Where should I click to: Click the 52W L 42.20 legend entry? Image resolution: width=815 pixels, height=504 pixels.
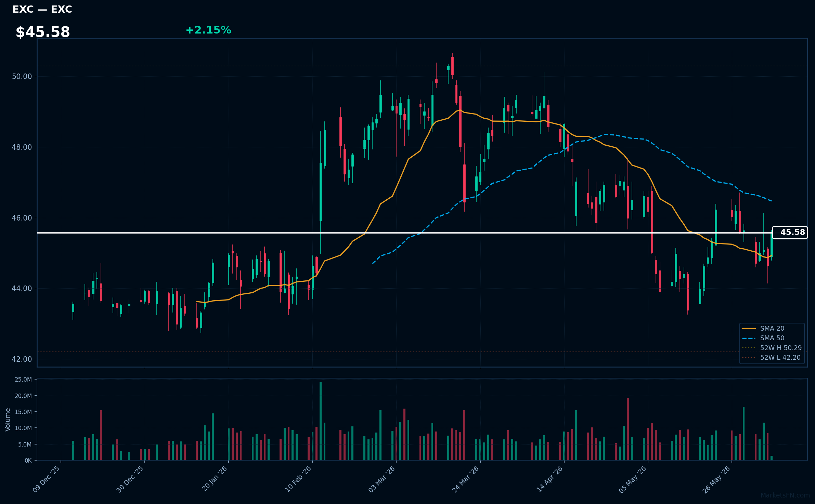[x=771, y=357]
